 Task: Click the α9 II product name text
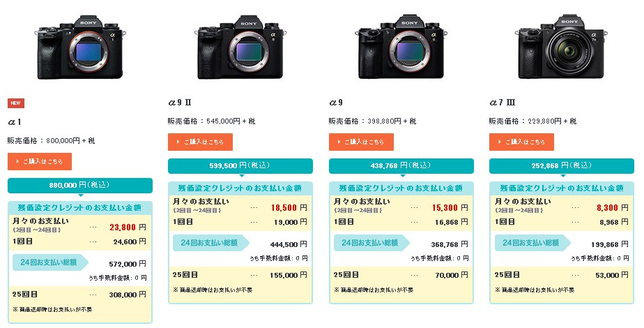pyautogui.click(x=180, y=103)
